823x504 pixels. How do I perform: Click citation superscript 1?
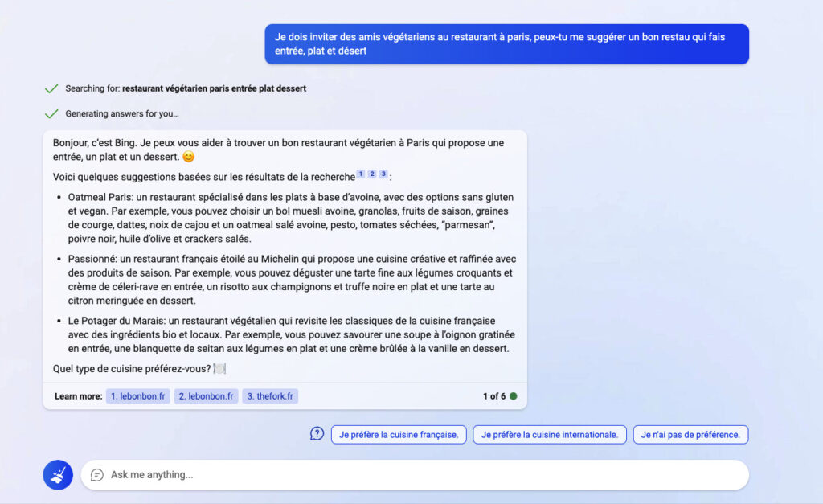pyautogui.click(x=361, y=174)
